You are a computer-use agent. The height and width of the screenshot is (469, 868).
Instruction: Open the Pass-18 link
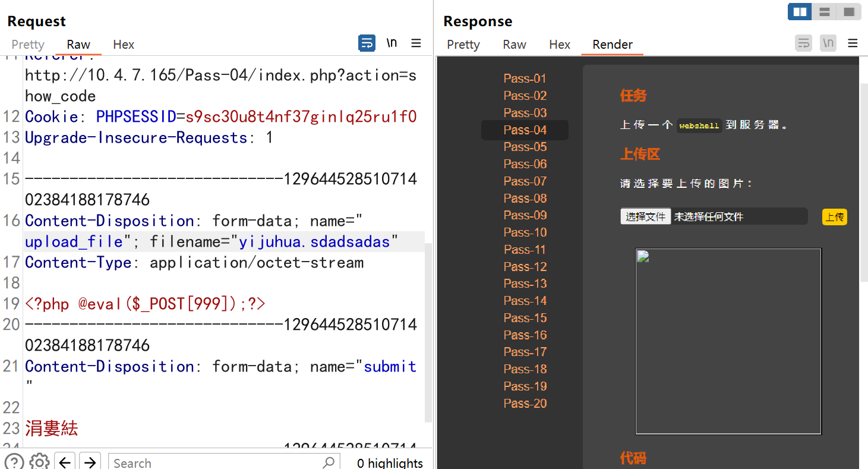click(525, 369)
